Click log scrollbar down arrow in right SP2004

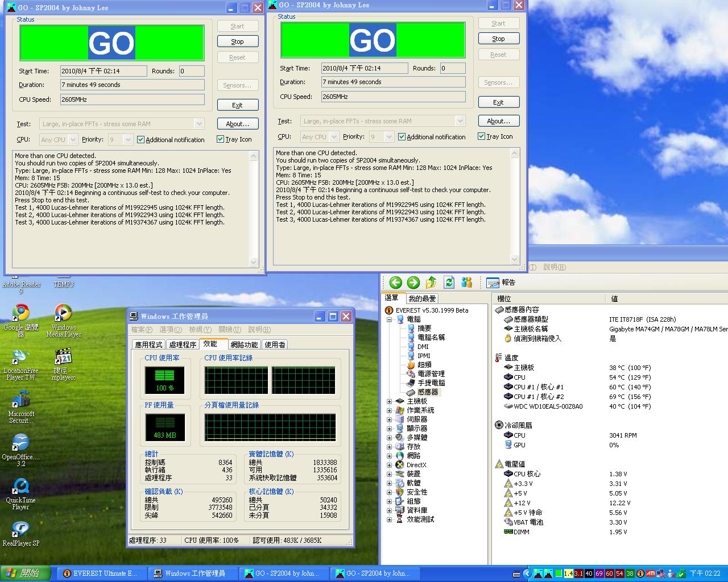coord(515,259)
